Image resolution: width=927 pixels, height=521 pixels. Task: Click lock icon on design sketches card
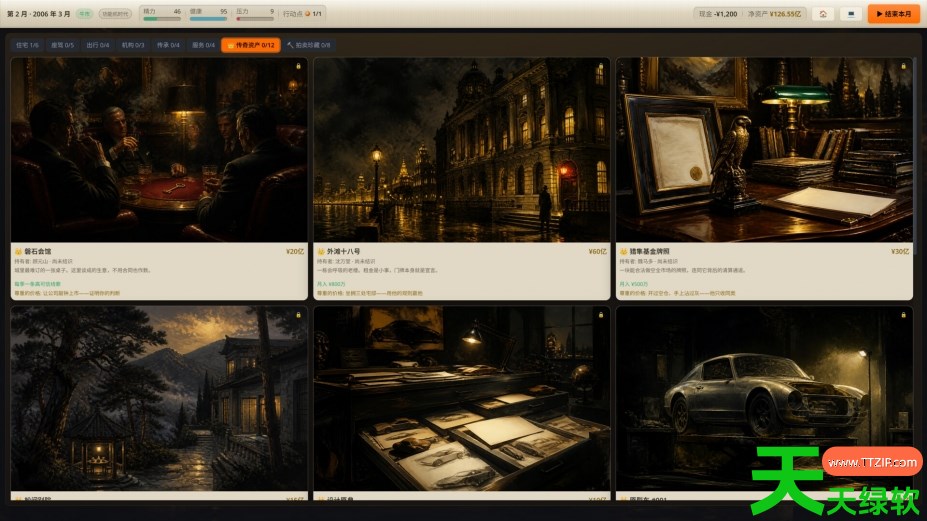point(601,315)
